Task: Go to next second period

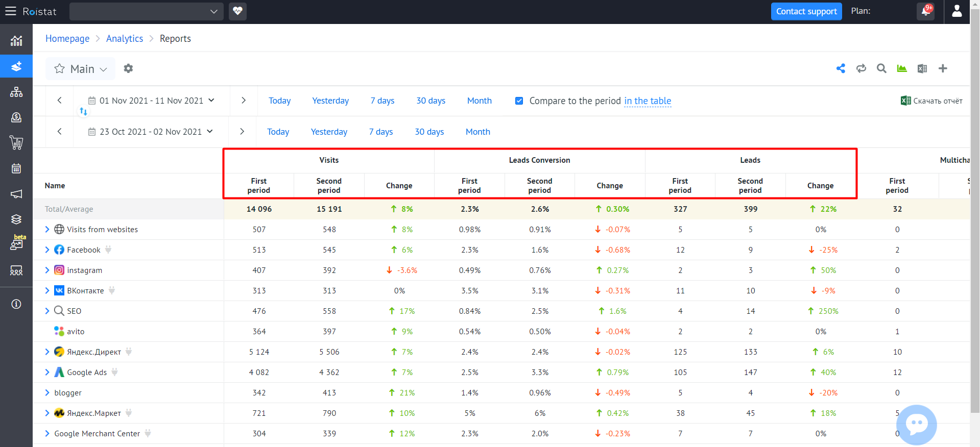Action: click(242, 132)
